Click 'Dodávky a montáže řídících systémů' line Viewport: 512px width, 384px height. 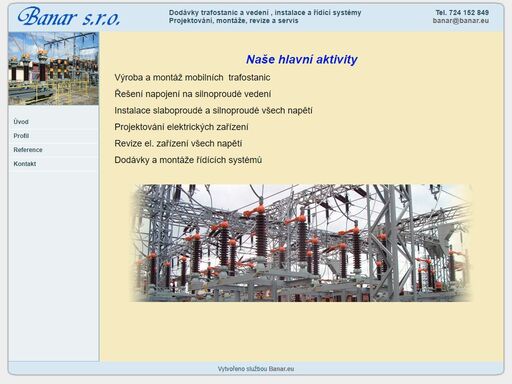click(188, 160)
